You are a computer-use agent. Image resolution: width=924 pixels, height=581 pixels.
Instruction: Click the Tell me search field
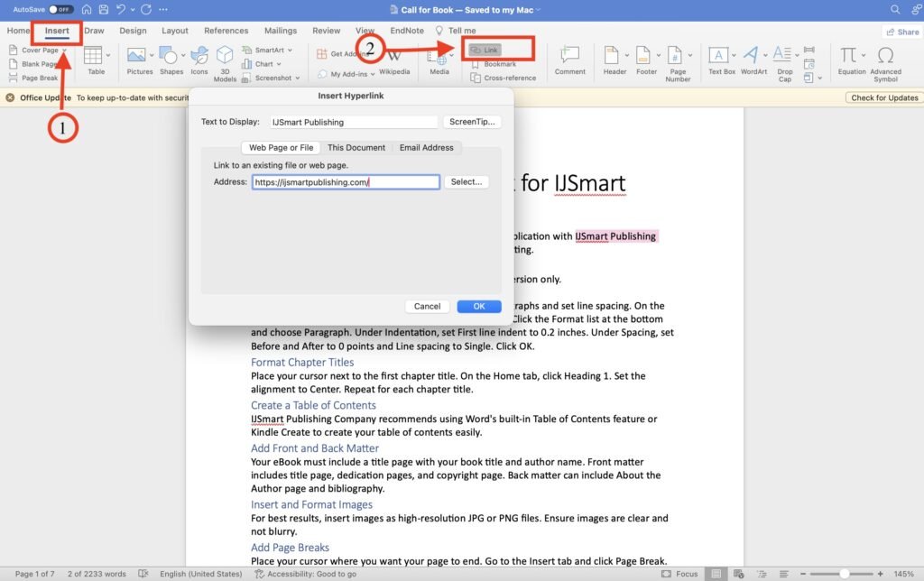pos(456,31)
